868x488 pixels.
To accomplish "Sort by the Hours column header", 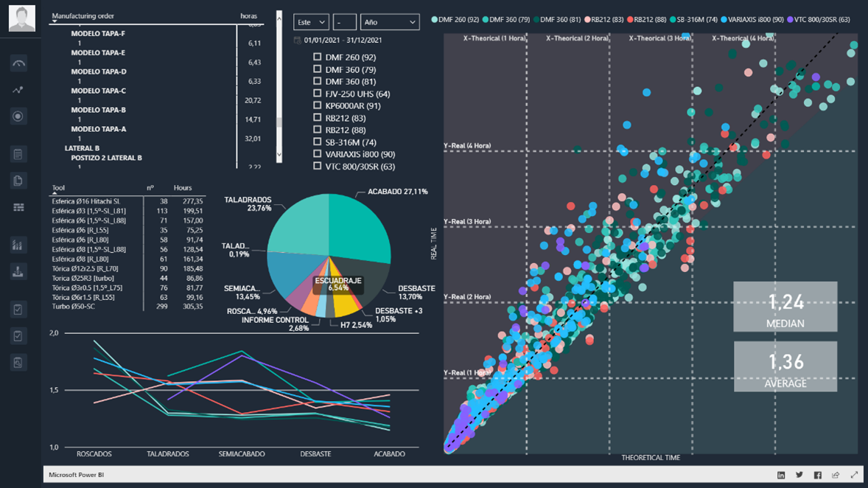I will point(183,188).
